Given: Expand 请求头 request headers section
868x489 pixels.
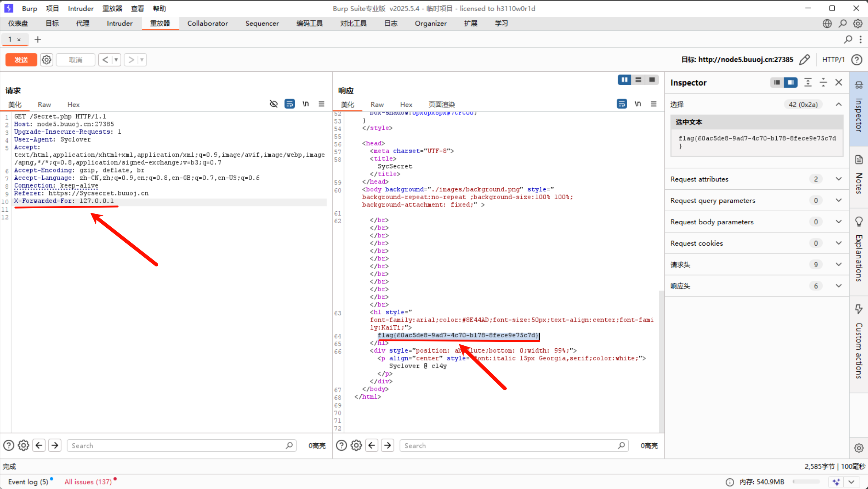Looking at the screenshot, I should point(838,265).
